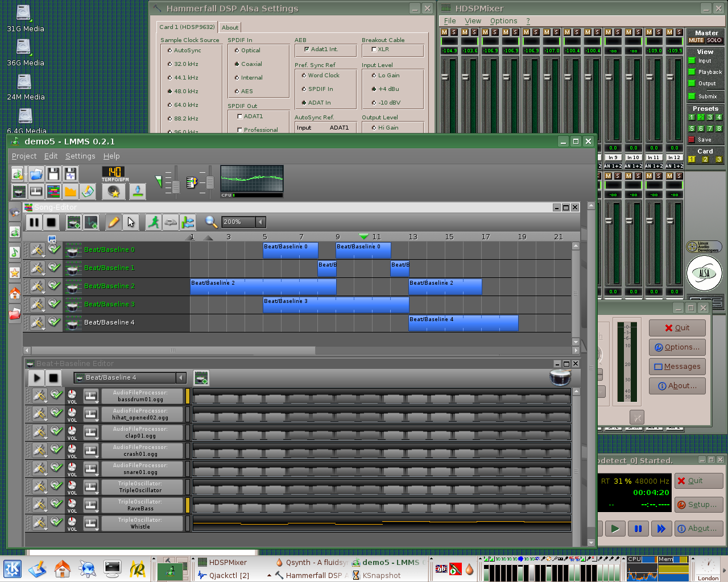This screenshot has height=582, width=728.
Task: Launch KDE menu from taskbar
Action: (x=12, y=568)
